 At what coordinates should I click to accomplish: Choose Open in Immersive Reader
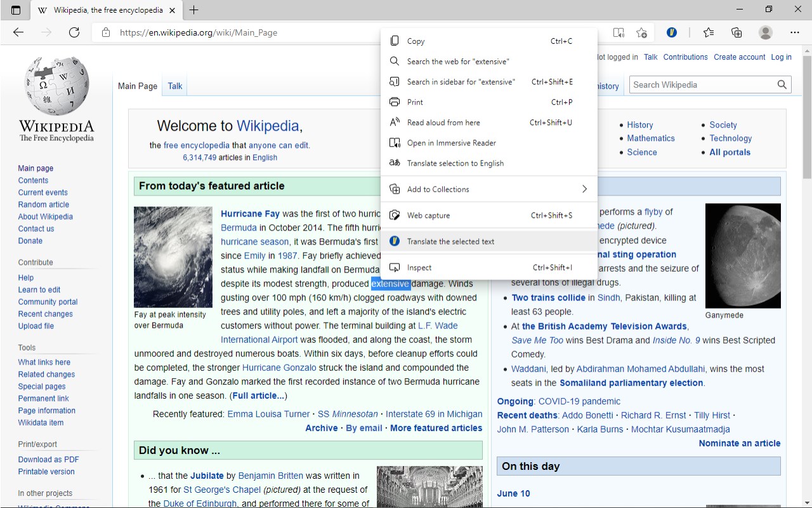coord(489,143)
